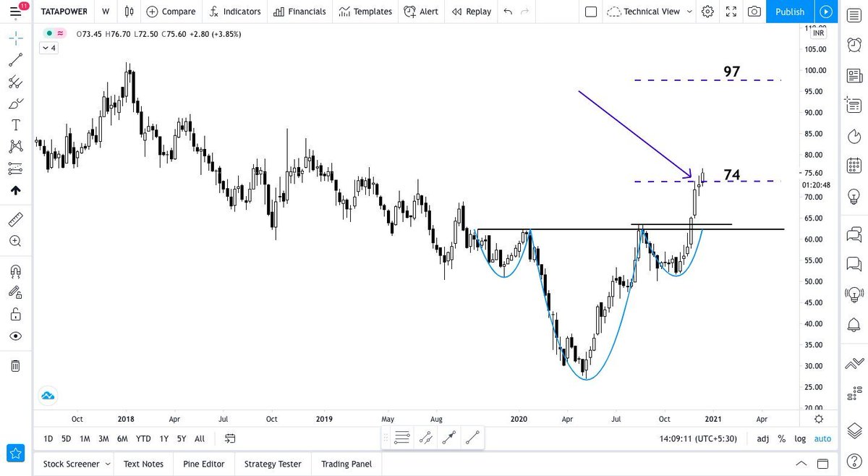Open the public chats double-bubble icon

pyautogui.click(x=854, y=234)
